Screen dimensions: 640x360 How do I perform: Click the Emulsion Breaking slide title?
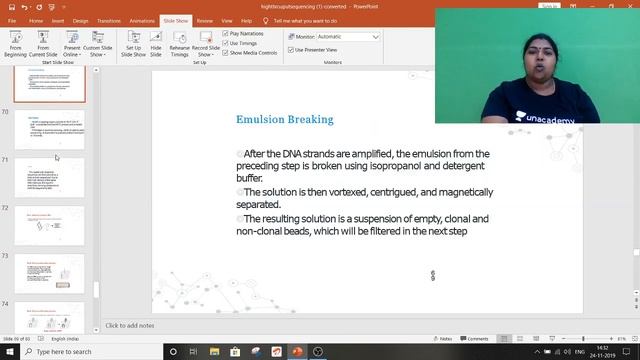(285, 120)
